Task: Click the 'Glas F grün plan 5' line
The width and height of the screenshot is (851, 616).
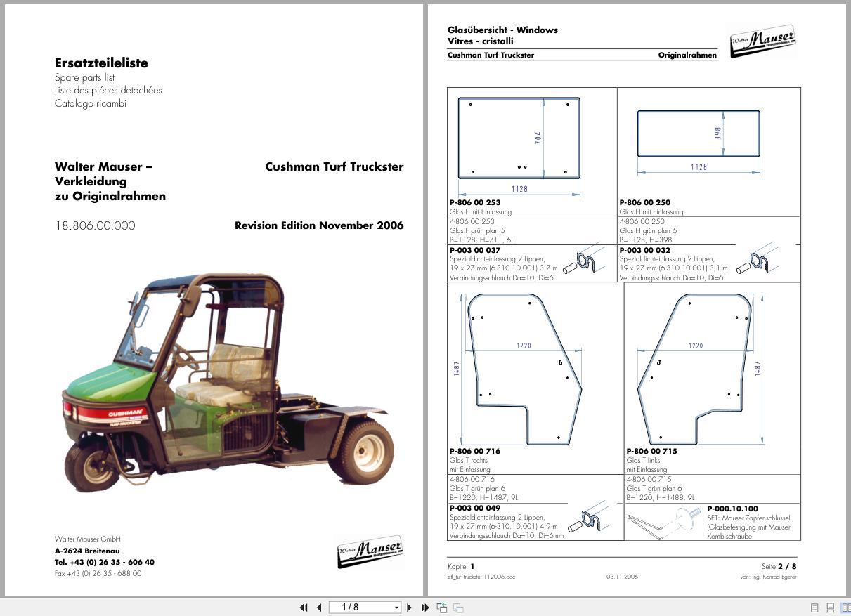Action: point(478,230)
